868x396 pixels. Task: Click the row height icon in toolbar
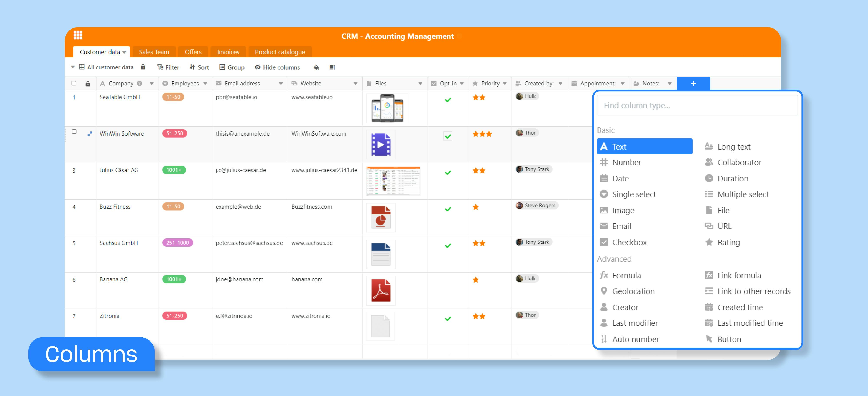pos(332,67)
